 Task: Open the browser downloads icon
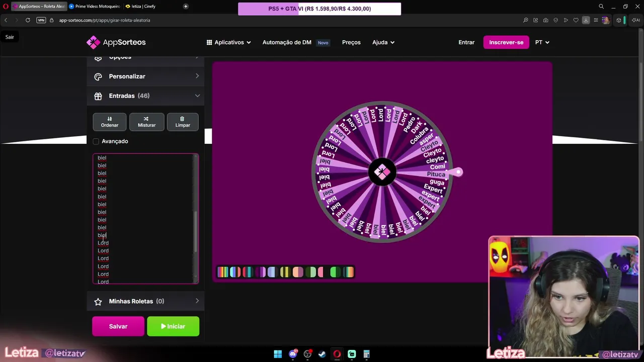(586, 20)
